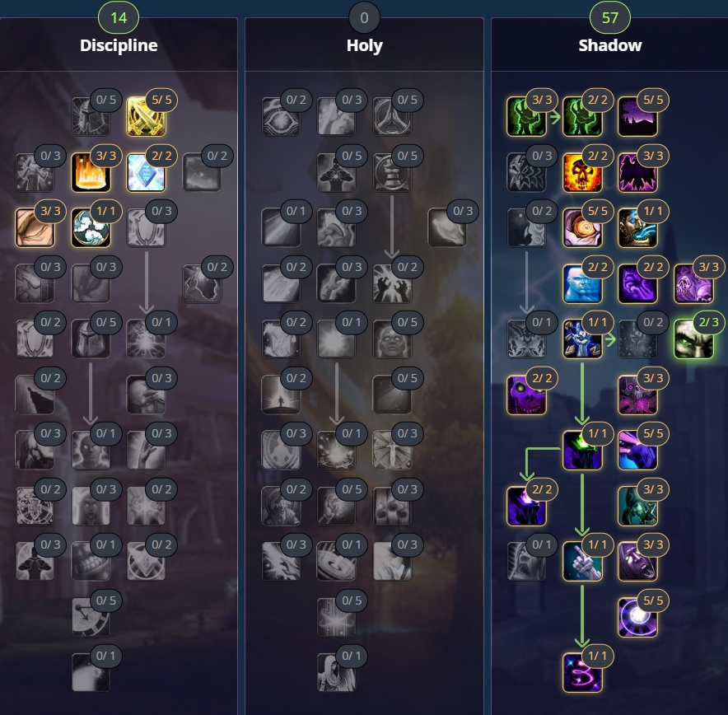Click the eye talent at Holy top-left
This screenshot has height=715, width=728.
[281, 116]
